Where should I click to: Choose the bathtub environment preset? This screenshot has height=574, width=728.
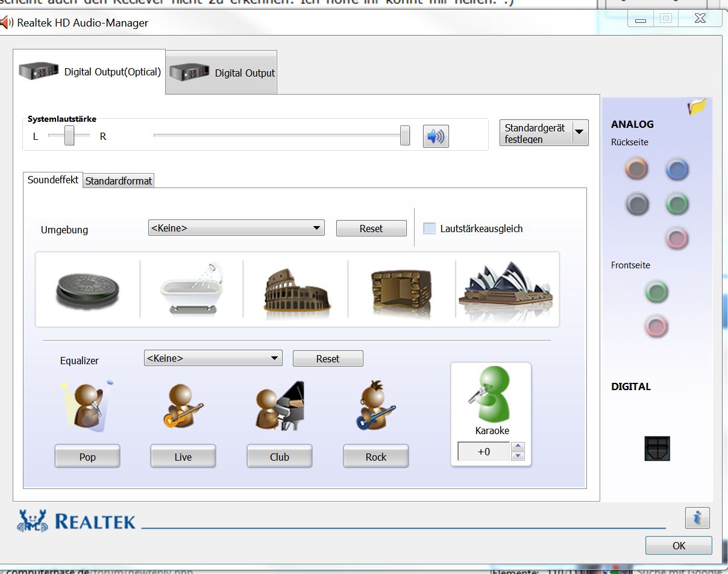[191, 288]
